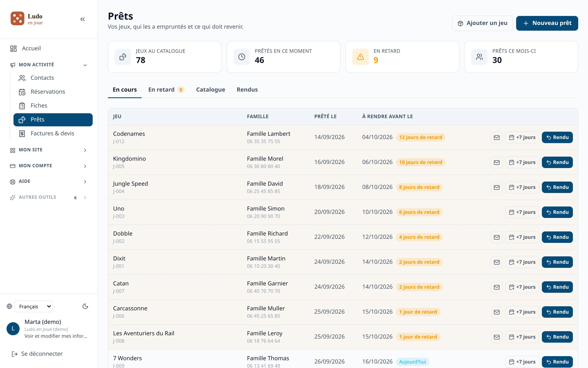Mark Jungle Speed as Rendu
Screen dimensions: 588x368
pyautogui.click(x=557, y=187)
